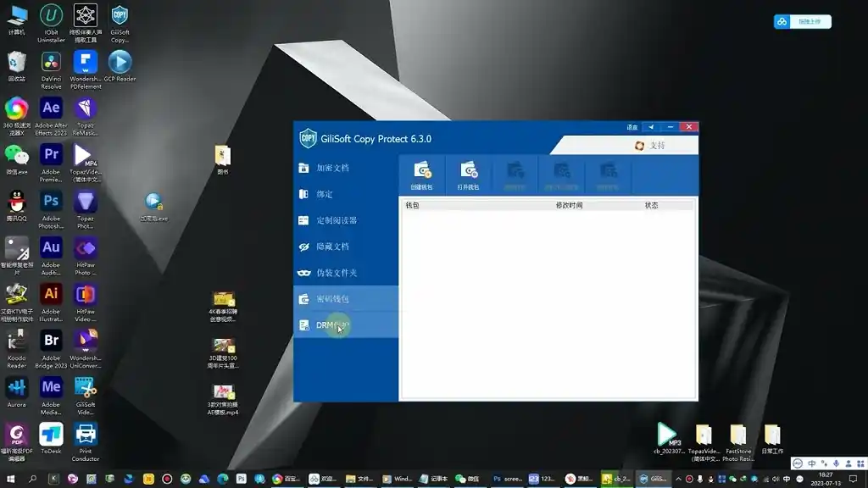The width and height of the screenshot is (868, 488).
Task: Open FastStone Photo Resizer folder
Action: [738, 442]
